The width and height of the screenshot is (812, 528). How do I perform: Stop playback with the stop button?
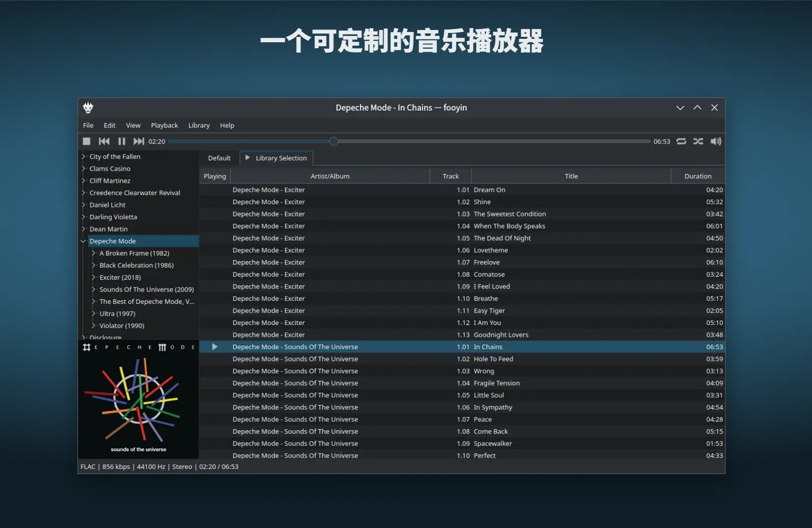point(87,142)
